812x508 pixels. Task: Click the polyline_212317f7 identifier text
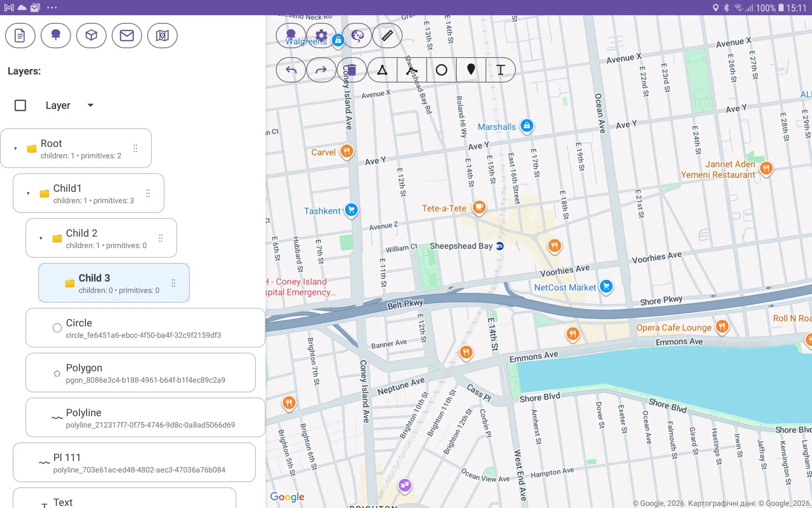(151, 425)
